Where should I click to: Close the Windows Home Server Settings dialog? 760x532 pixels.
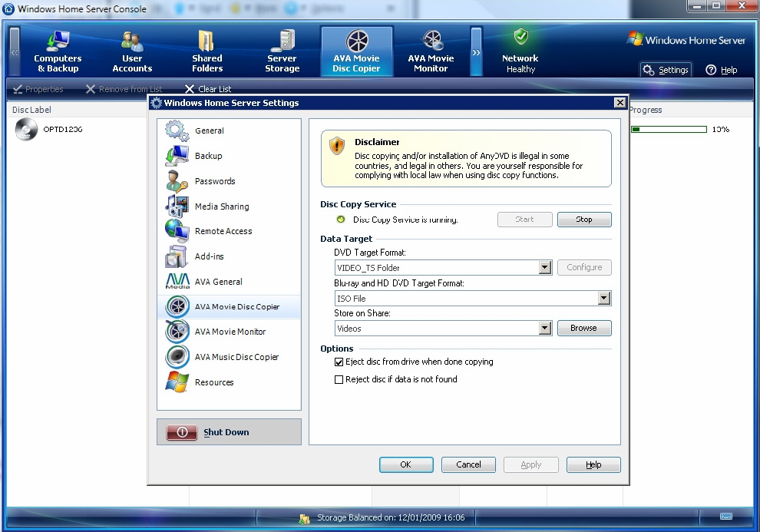[x=620, y=103]
